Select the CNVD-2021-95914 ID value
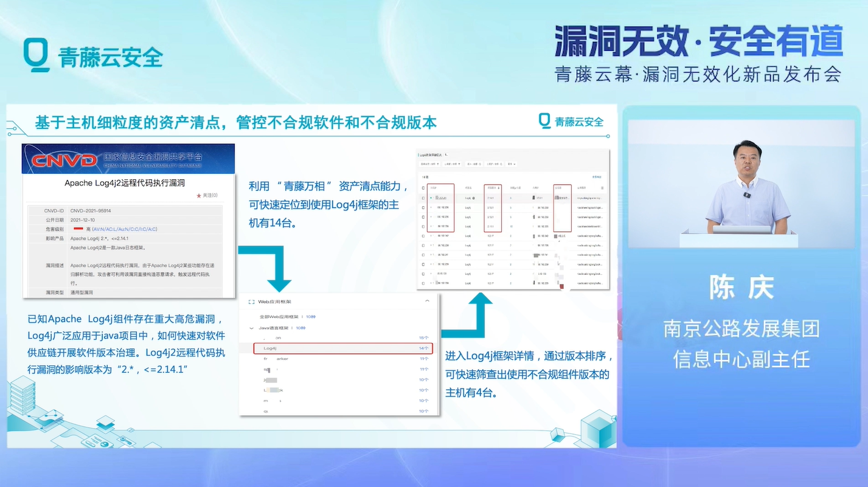This screenshot has width=868, height=487. 91,210
